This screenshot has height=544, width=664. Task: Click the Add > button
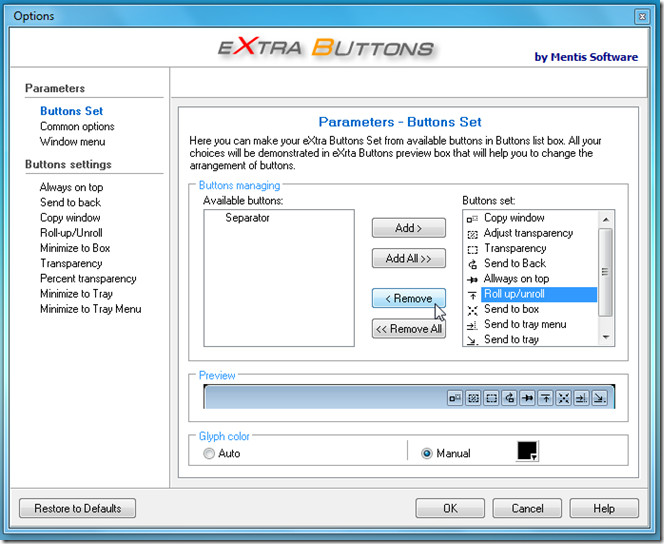coord(409,228)
